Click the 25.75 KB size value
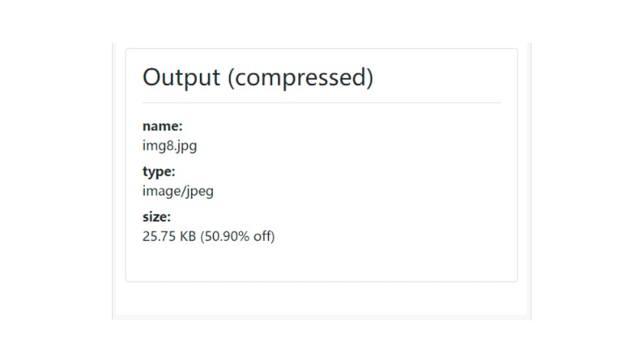The width and height of the screenshot is (622, 364). click(169, 236)
